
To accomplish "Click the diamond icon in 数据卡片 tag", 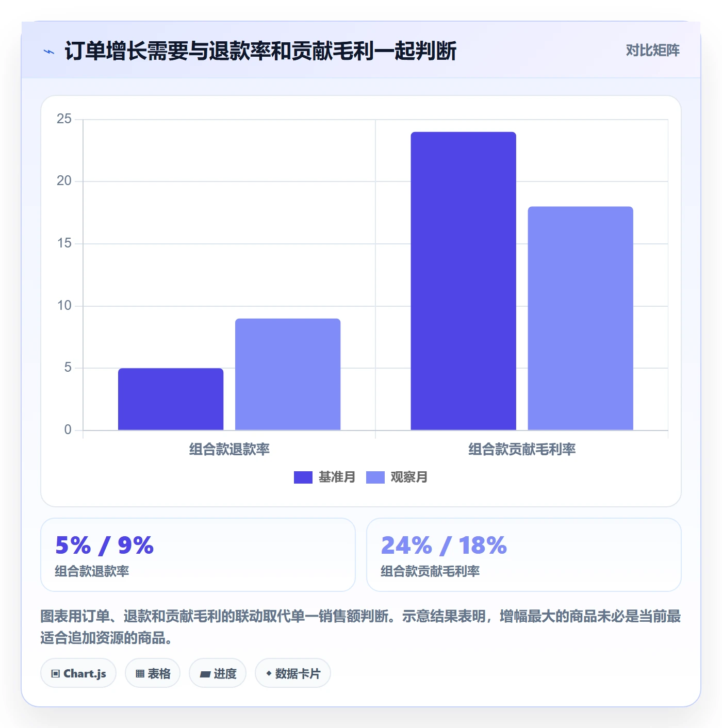I will click(x=269, y=673).
